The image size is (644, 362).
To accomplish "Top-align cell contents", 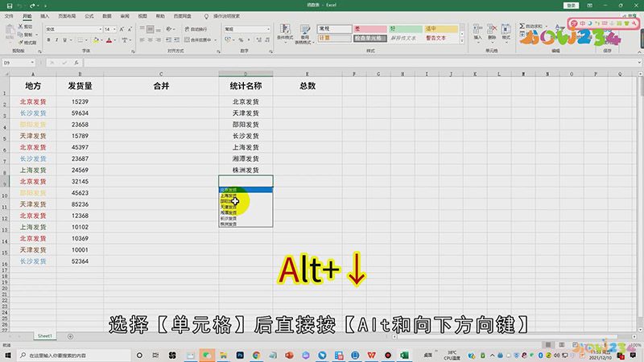I will (x=142, y=29).
